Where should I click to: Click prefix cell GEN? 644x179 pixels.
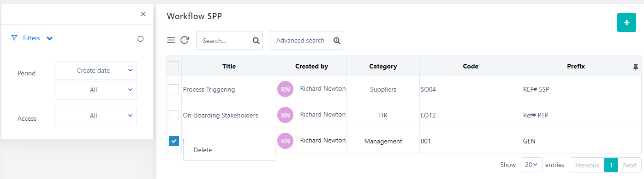[576, 141]
